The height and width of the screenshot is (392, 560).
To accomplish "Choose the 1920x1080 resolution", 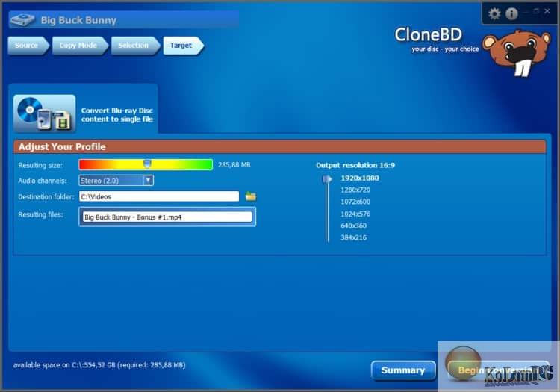I will 360,178.
